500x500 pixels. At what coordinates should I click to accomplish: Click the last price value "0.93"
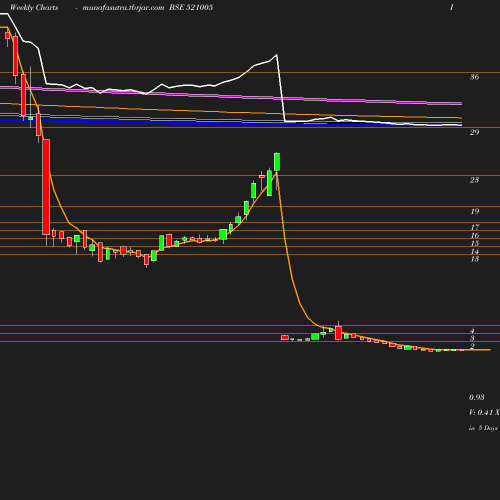(x=477, y=397)
